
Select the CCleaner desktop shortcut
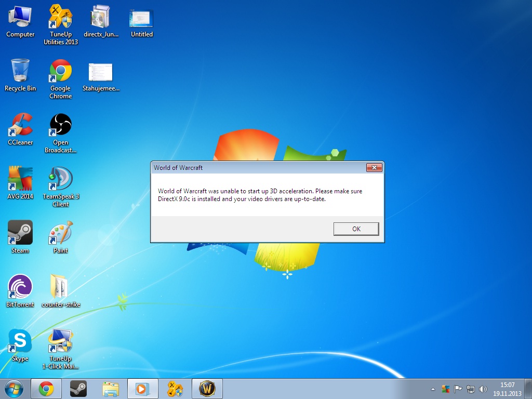(20, 129)
